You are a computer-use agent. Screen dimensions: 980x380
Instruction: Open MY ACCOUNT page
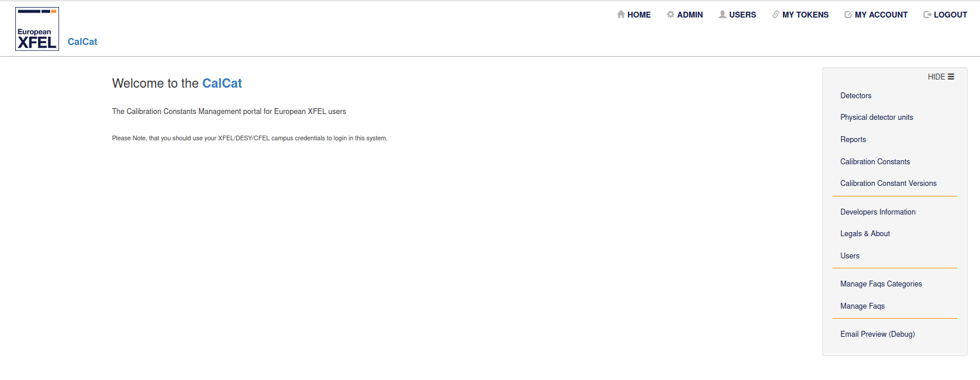coord(881,15)
